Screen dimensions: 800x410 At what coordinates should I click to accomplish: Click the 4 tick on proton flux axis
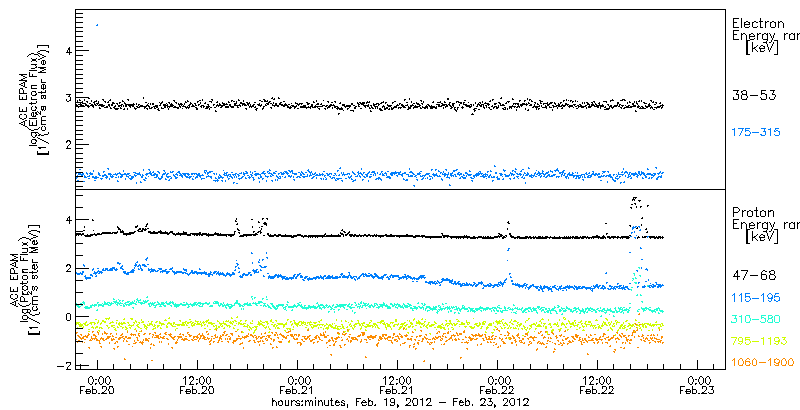(67, 219)
